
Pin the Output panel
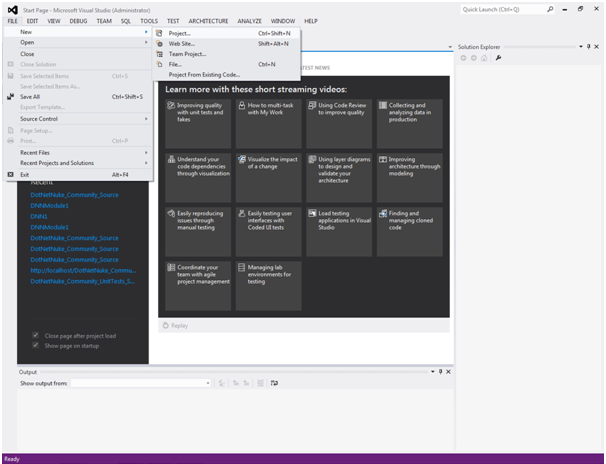pyautogui.click(x=440, y=372)
